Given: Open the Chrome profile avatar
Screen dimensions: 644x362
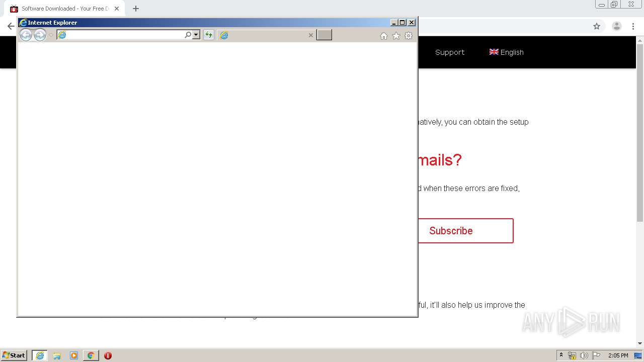Looking at the screenshot, I should 616,26.
